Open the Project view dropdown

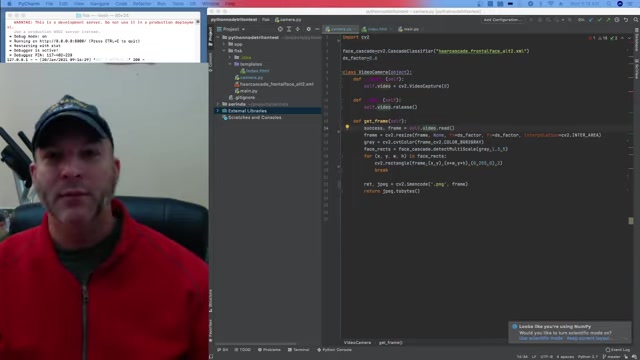pyautogui.click(x=231, y=29)
